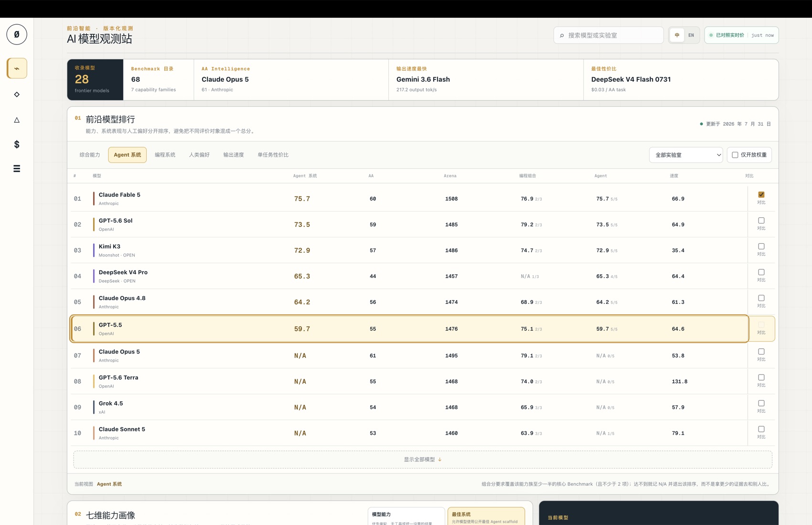Select the Claude Sonnet 5 model name
Viewport: 812px width, 525px height.
pyautogui.click(x=122, y=429)
